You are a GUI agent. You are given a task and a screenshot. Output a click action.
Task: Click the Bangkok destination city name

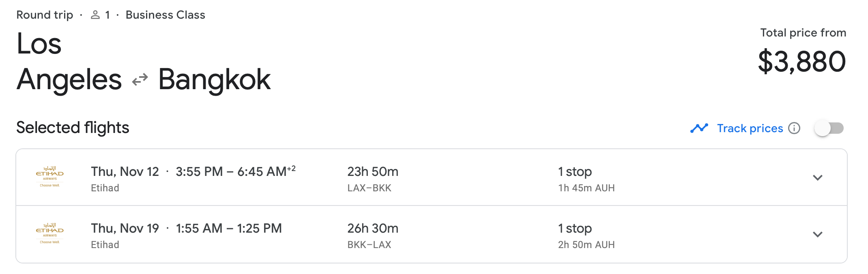(215, 80)
